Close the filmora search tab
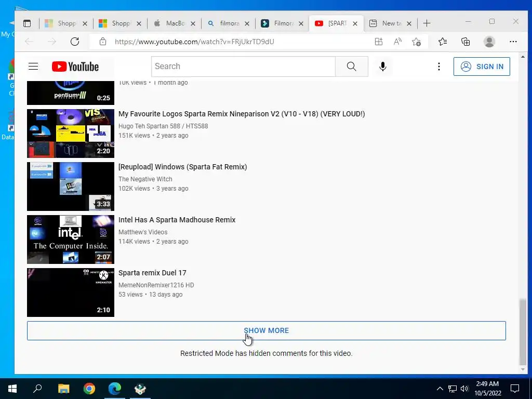532x399 pixels. click(x=247, y=23)
